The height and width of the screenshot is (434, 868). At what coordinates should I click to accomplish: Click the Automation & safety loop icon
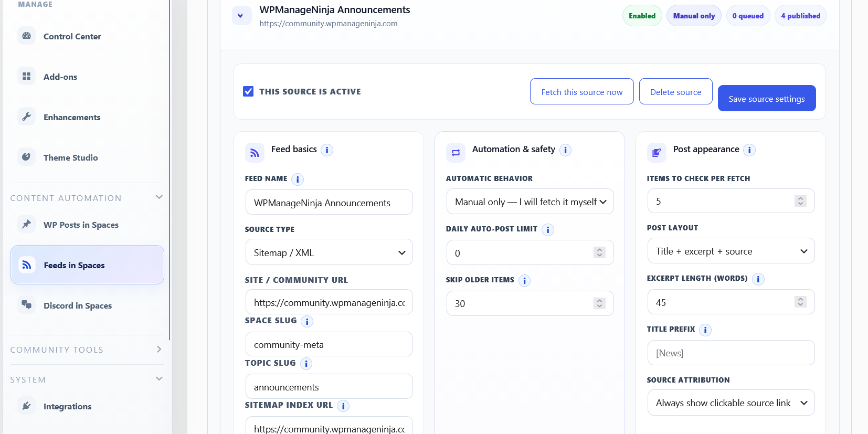pyautogui.click(x=456, y=153)
